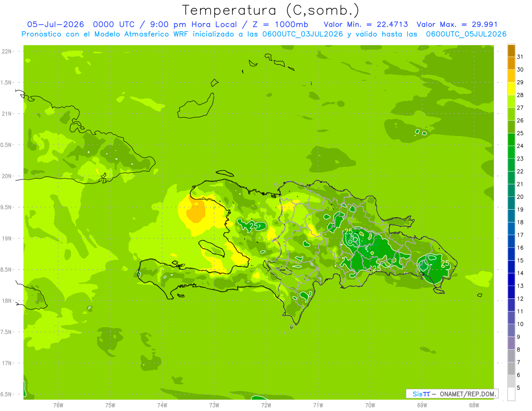Click the legend value "28"
This screenshot has height=411, width=532.
(520, 95)
